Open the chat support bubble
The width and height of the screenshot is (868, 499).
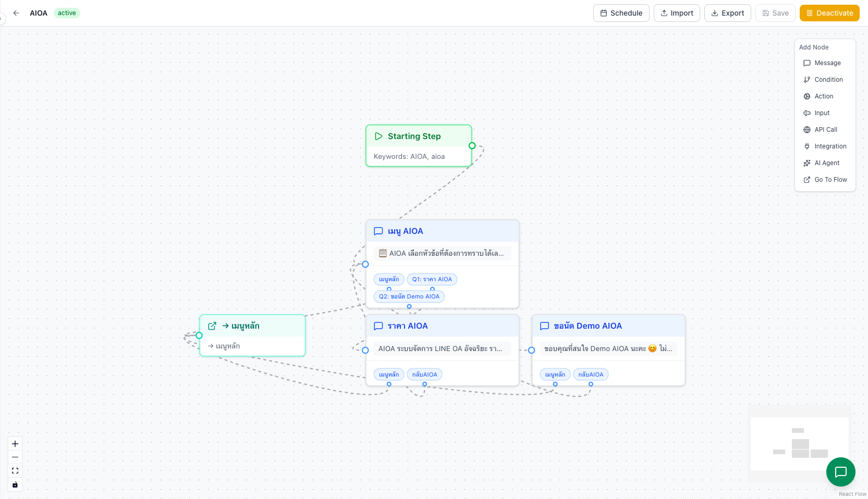pos(840,472)
